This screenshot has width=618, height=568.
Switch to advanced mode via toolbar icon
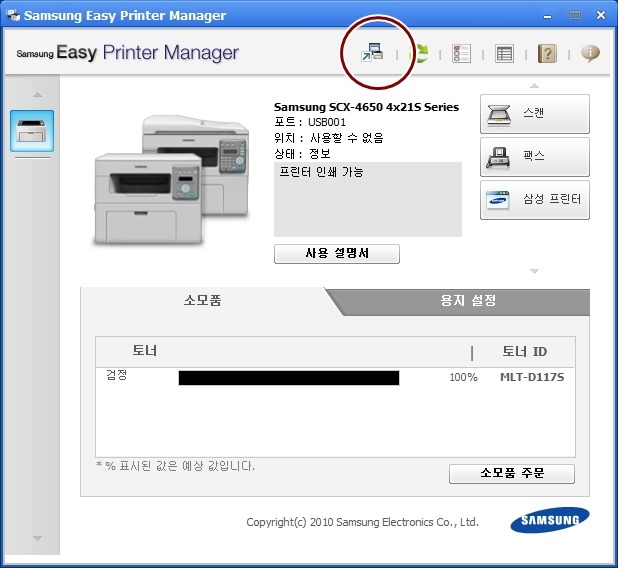[x=372, y=53]
